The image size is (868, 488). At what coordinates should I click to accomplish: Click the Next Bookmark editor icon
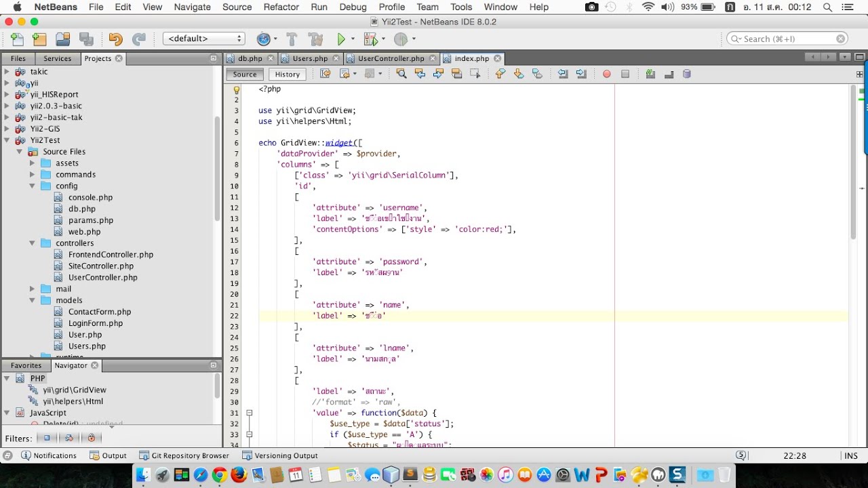(519, 74)
